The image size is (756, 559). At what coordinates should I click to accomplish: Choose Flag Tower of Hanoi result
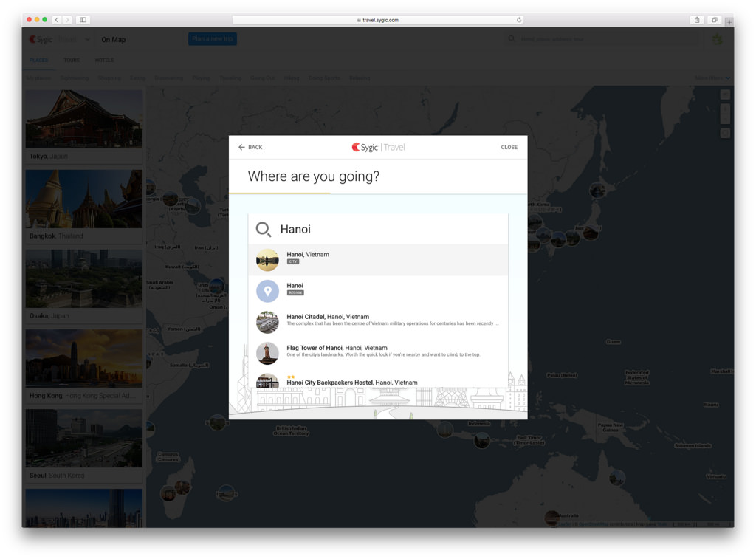pyautogui.click(x=378, y=353)
